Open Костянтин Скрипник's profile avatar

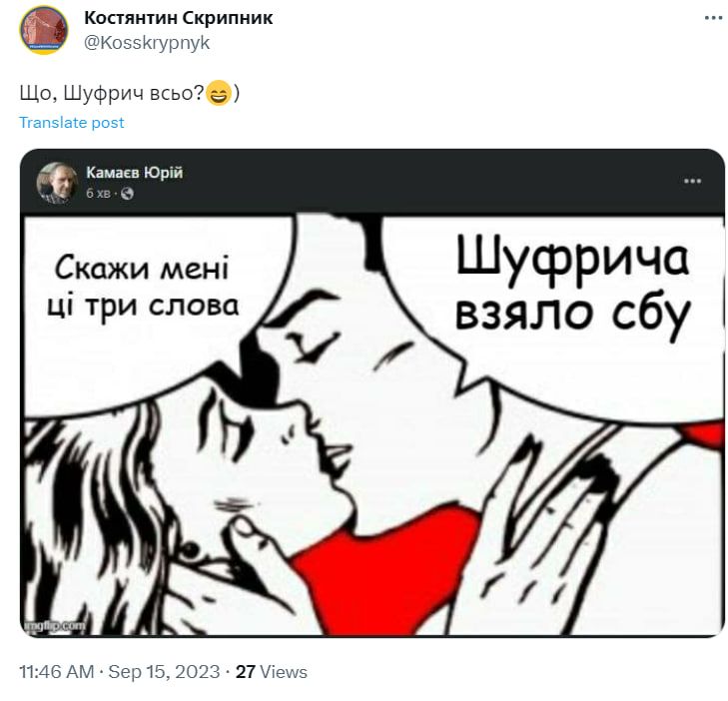coord(44,30)
